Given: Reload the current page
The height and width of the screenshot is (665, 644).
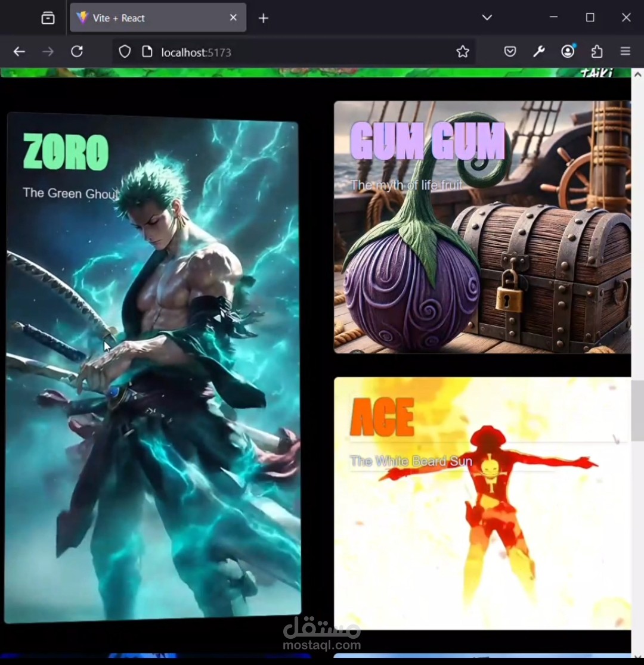Looking at the screenshot, I should point(77,52).
